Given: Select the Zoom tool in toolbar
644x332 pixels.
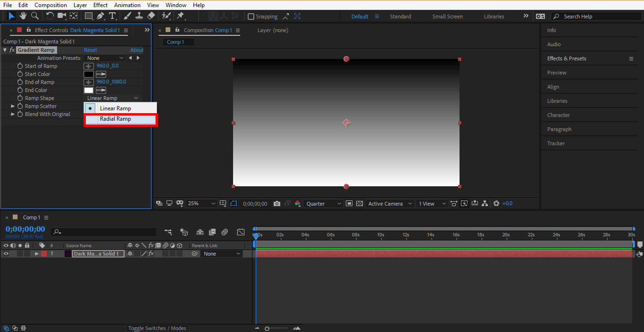Looking at the screenshot, I should (x=34, y=16).
